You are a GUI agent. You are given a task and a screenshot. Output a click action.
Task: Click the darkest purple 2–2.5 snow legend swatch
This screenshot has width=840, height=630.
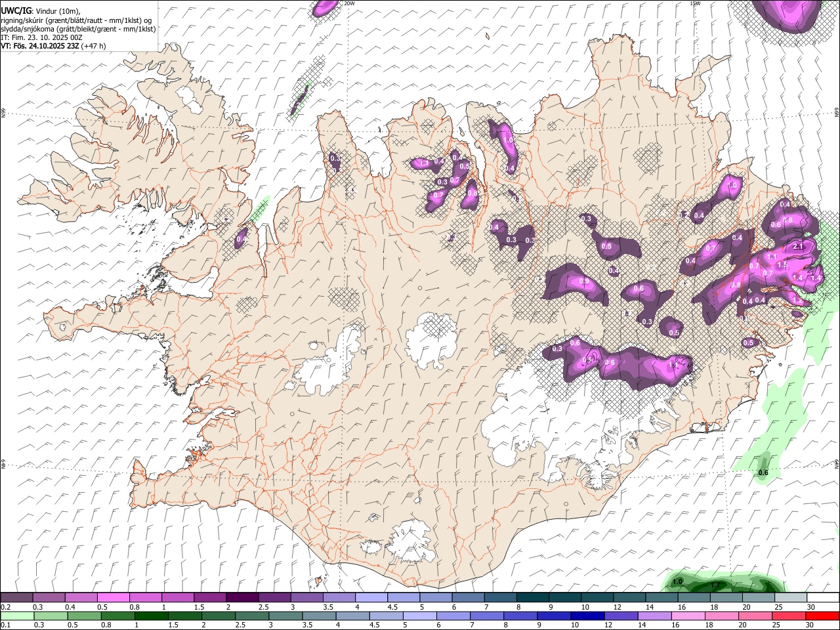(241, 598)
